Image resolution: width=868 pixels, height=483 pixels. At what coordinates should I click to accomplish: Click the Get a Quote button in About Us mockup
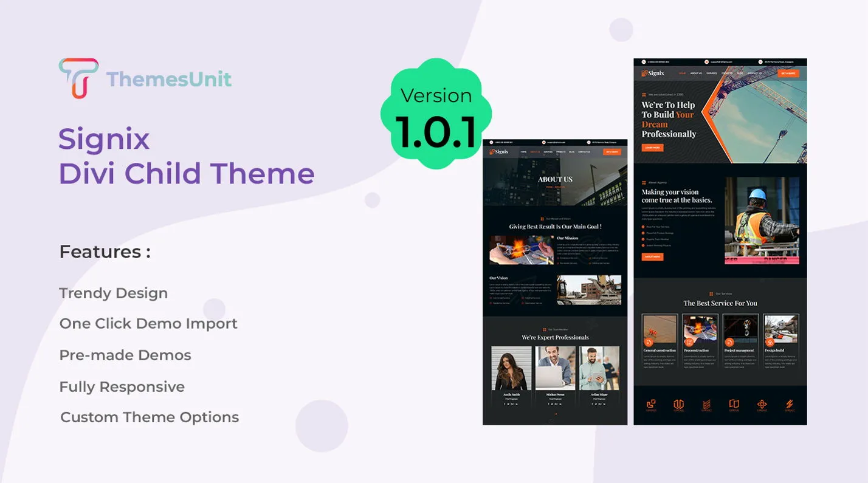point(612,152)
